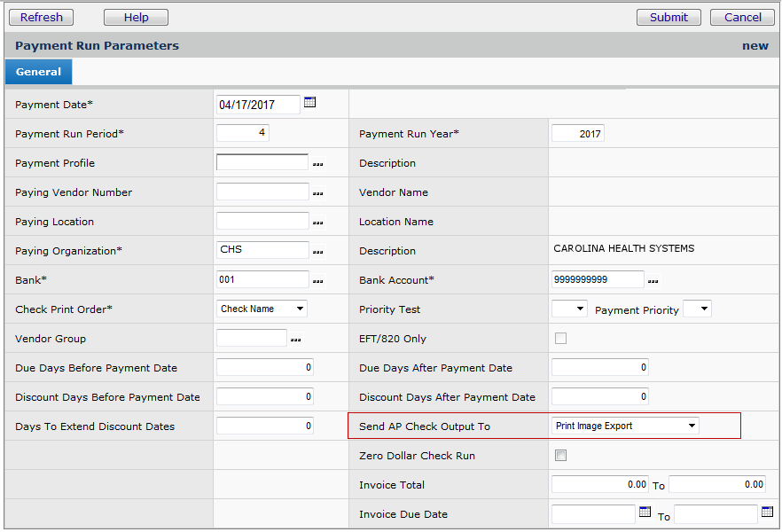Image resolution: width=782 pixels, height=532 pixels.
Task: Open lookup for Payment Profile field
Action: [x=317, y=164]
